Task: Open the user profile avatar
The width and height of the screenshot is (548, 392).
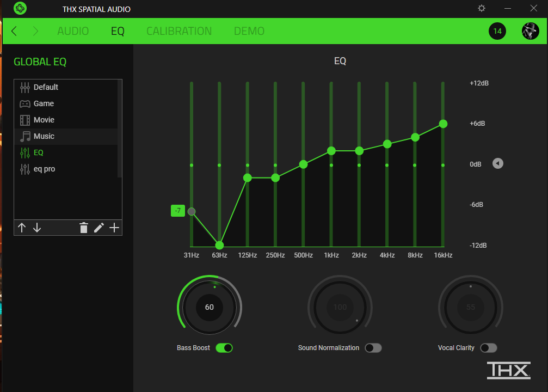Action: 530,31
